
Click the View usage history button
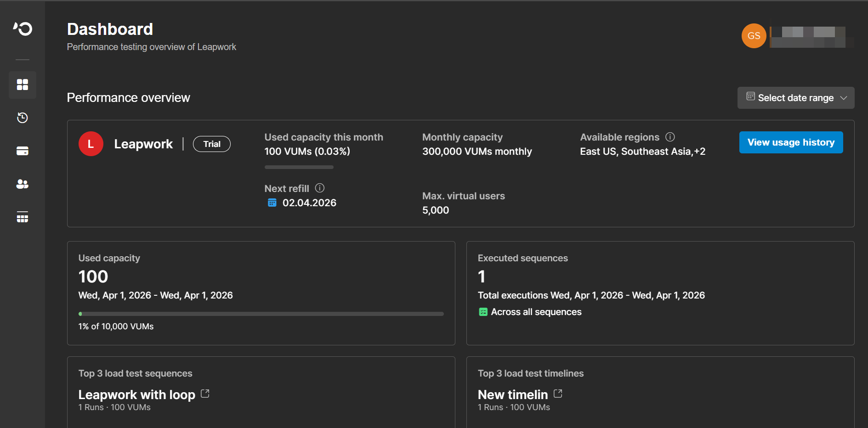point(790,142)
